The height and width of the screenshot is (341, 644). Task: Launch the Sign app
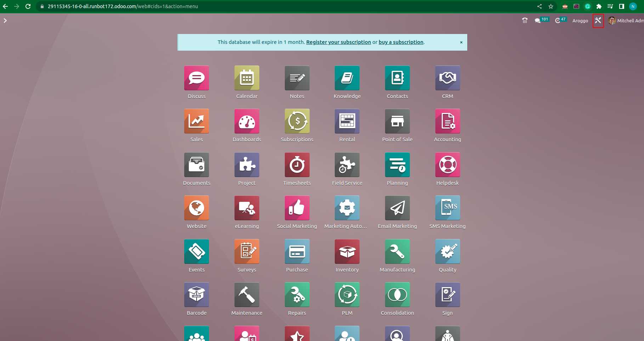(x=448, y=295)
